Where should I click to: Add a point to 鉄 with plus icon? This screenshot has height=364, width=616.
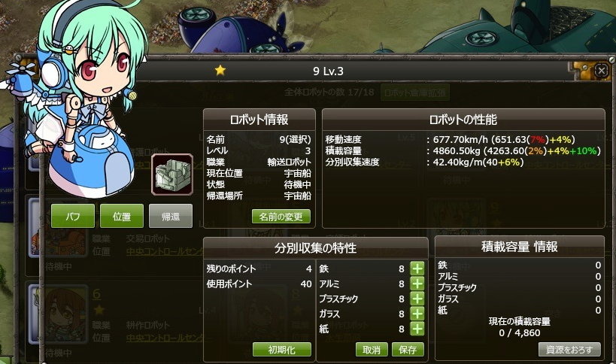click(x=417, y=268)
